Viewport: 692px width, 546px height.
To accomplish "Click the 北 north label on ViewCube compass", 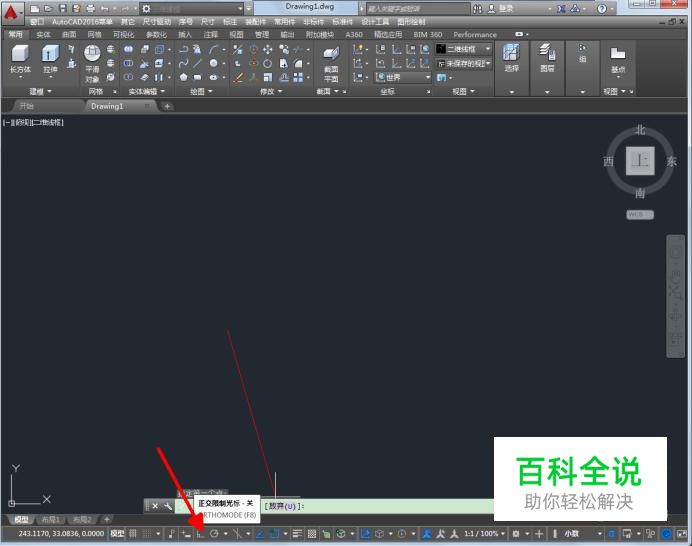I will 640,130.
